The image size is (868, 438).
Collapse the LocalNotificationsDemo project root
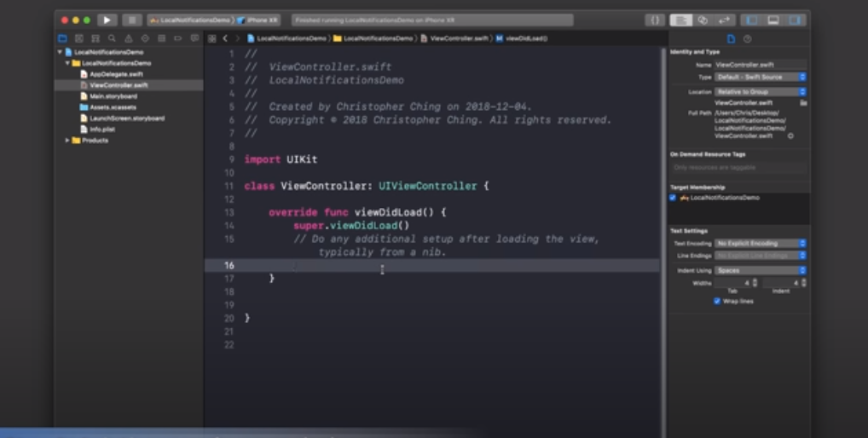click(60, 52)
